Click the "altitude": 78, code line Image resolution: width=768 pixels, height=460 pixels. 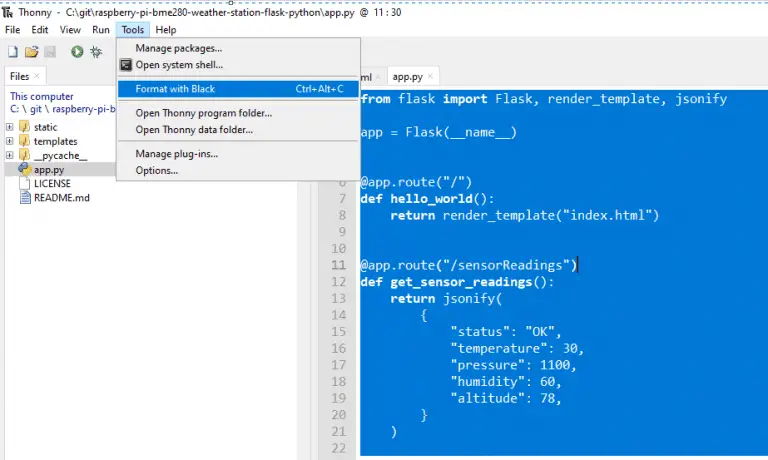[x=506, y=398]
